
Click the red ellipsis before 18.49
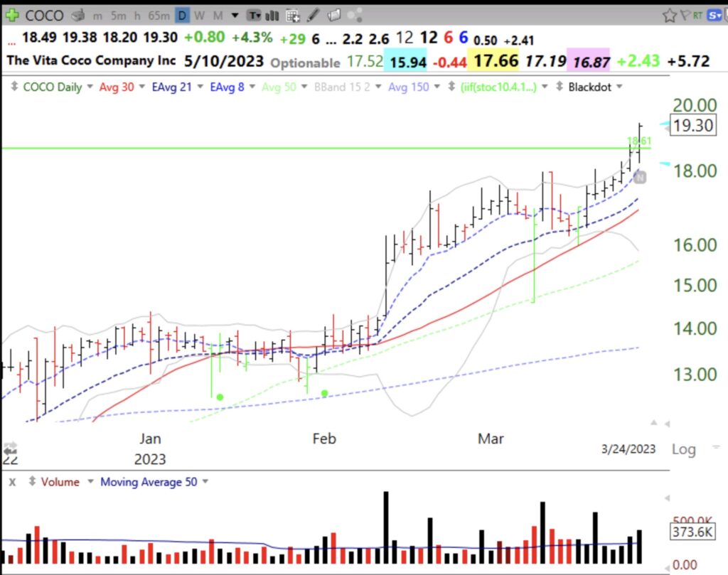pyautogui.click(x=11, y=43)
